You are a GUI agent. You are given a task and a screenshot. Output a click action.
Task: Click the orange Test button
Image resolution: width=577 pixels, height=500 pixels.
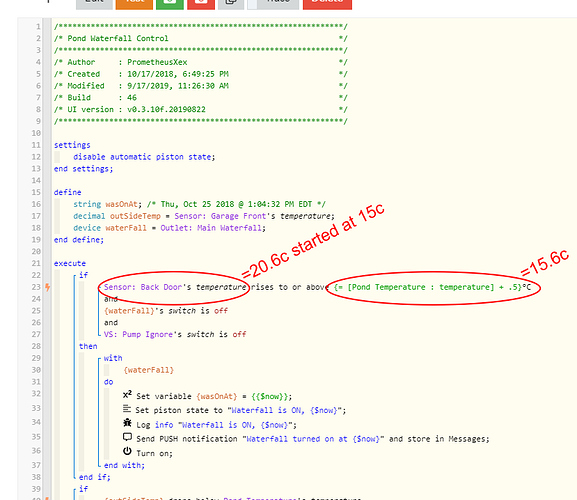coord(134,3)
